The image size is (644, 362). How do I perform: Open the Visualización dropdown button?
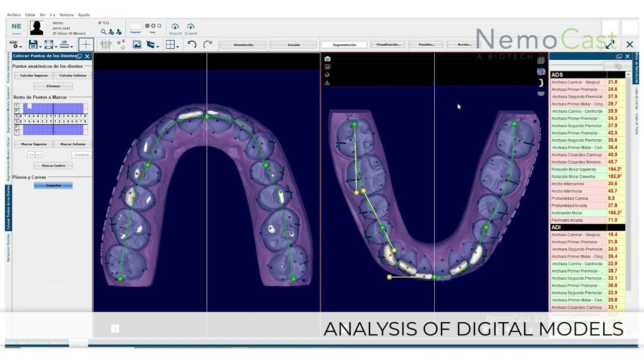[388, 45]
